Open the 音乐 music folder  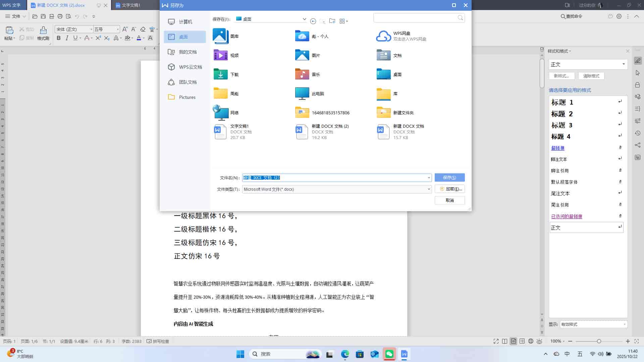[x=308, y=74]
